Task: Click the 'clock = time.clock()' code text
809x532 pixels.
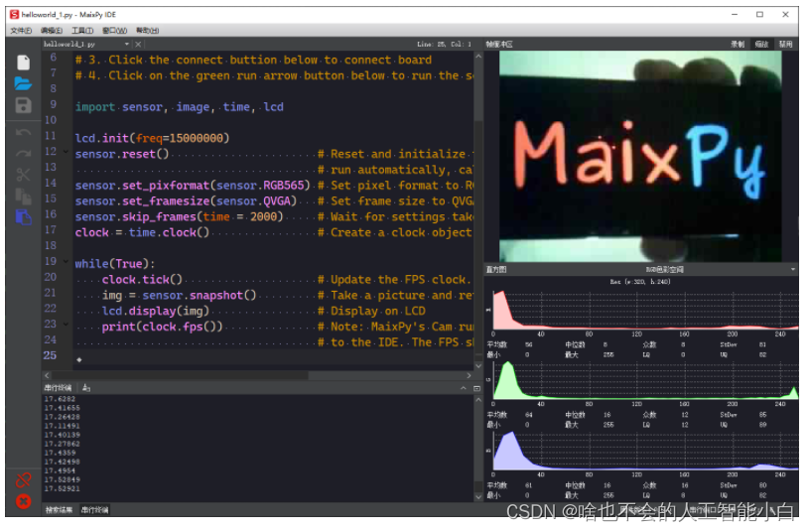Action: [142, 232]
